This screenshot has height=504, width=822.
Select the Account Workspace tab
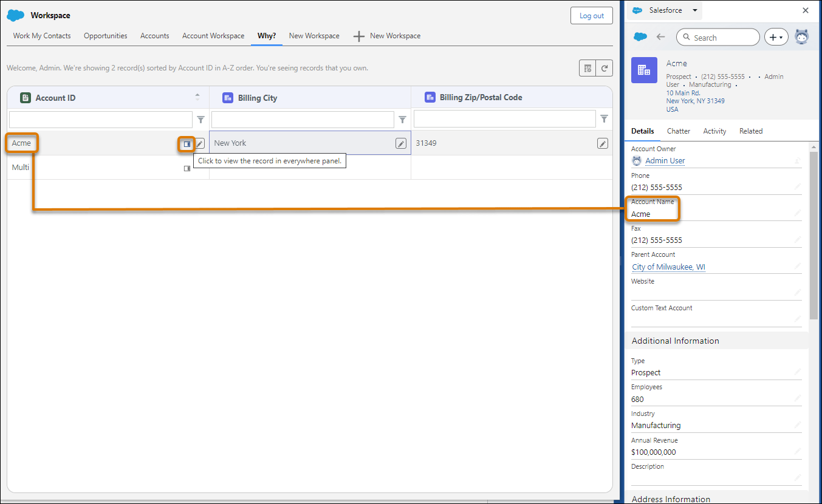[213, 36]
